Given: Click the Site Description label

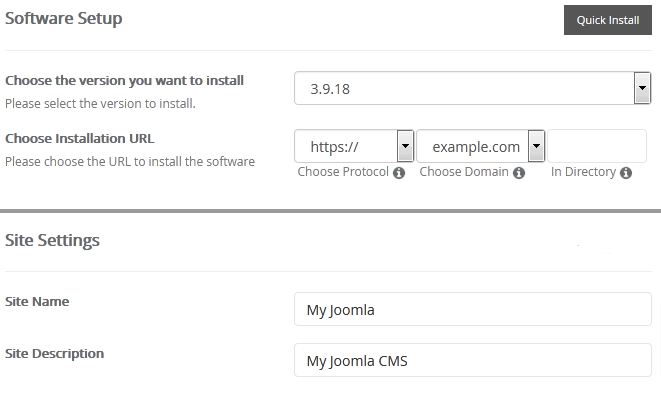Looking at the screenshot, I should (x=54, y=353).
